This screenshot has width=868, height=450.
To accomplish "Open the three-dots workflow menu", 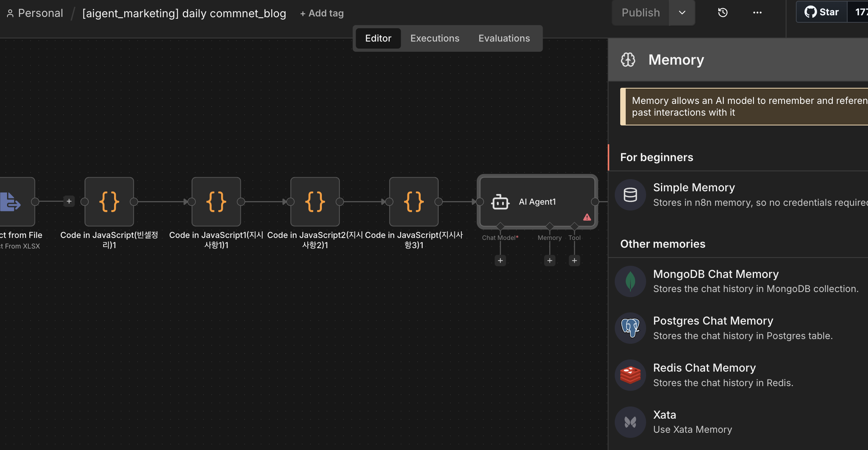I will point(757,13).
